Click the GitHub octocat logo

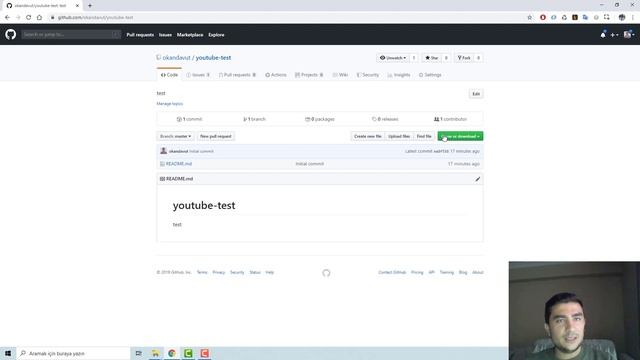11,34
